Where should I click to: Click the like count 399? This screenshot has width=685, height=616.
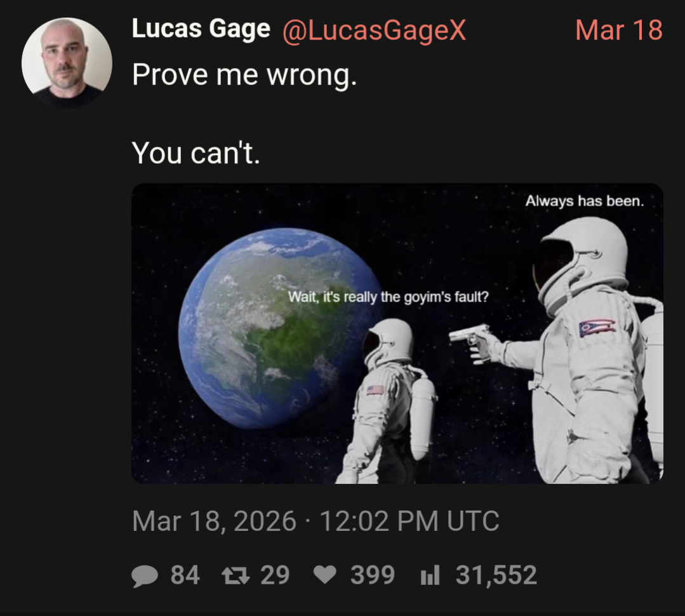(x=373, y=575)
